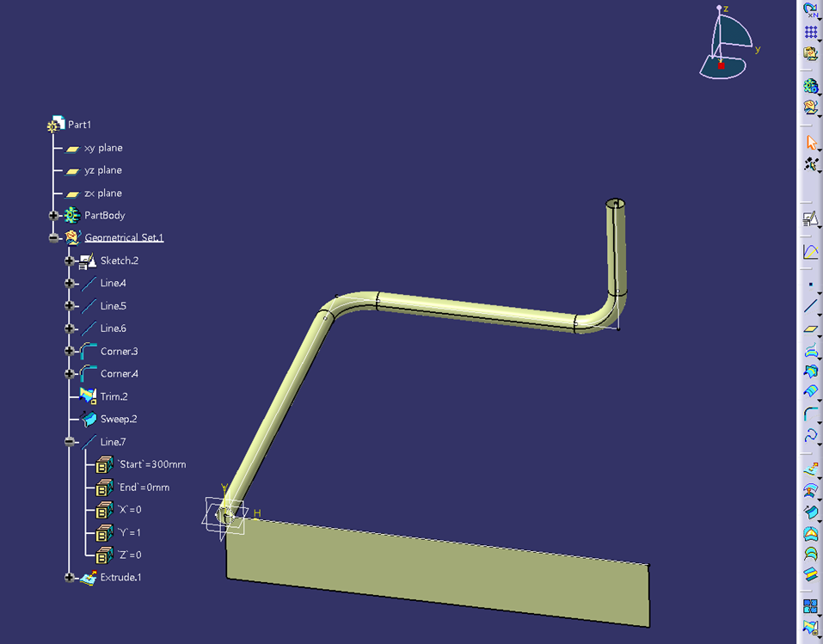
Task: Select Line.7 label in the tree
Action: [113, 442]
